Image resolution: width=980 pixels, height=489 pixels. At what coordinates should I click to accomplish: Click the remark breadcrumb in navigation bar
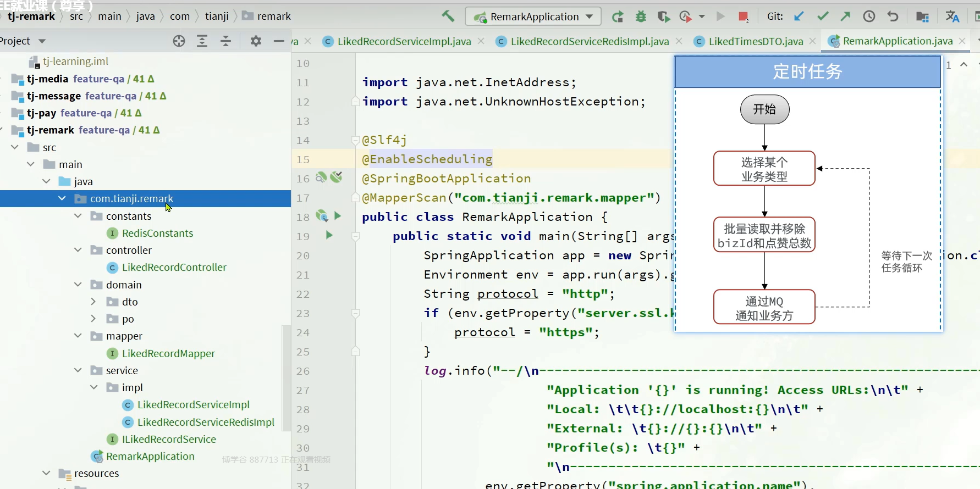(273, 16)
